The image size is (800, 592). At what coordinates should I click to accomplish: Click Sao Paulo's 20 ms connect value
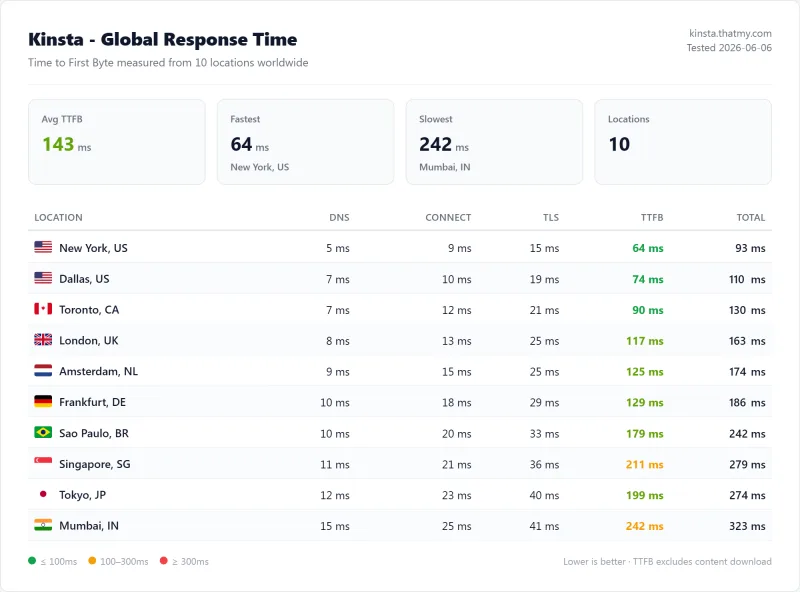tap(457, 433)
